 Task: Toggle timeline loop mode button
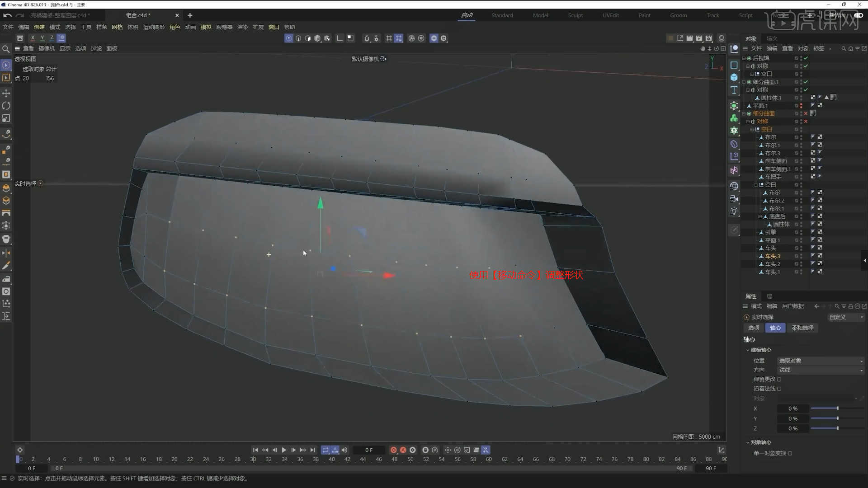click(x=325, y=450)
